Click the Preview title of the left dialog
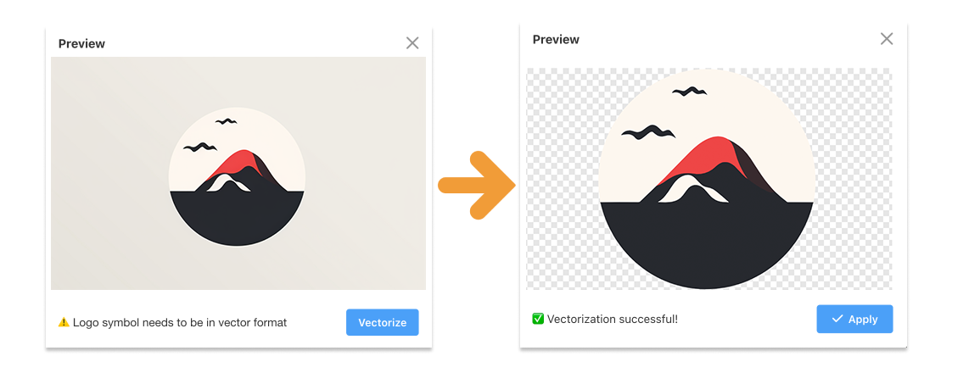The width and height of the screenshot is (980, 373). point(81,44)
